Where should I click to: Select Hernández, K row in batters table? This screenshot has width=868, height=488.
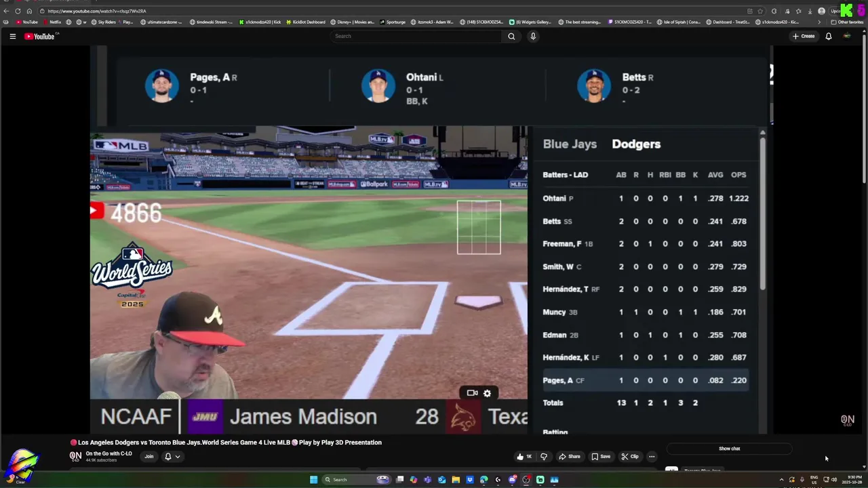(x=645, y=358)
